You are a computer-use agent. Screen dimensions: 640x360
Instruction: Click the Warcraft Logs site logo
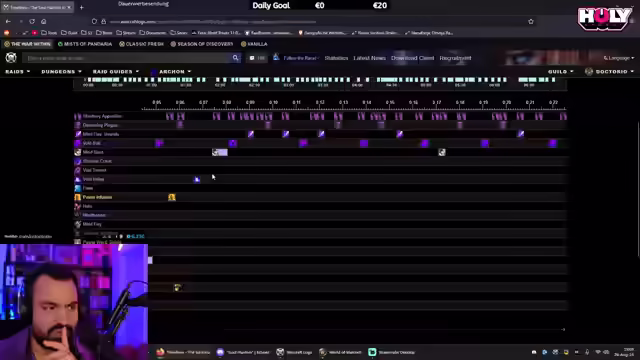point(11,58)
